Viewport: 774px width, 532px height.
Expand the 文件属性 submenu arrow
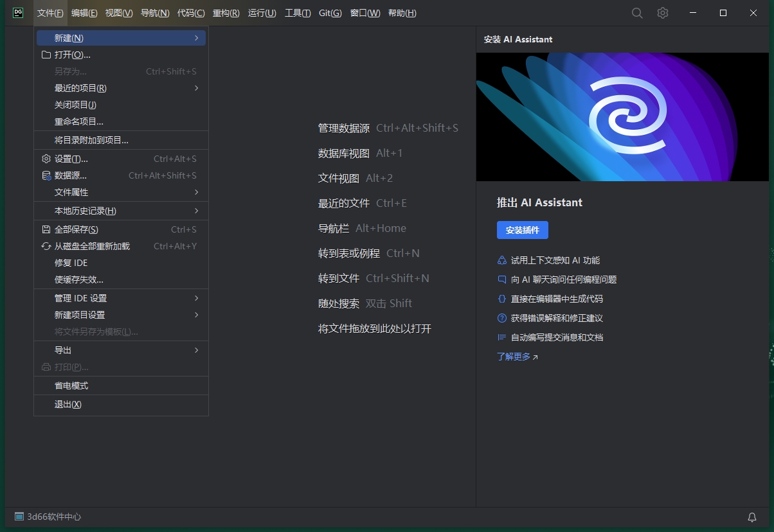197,192
